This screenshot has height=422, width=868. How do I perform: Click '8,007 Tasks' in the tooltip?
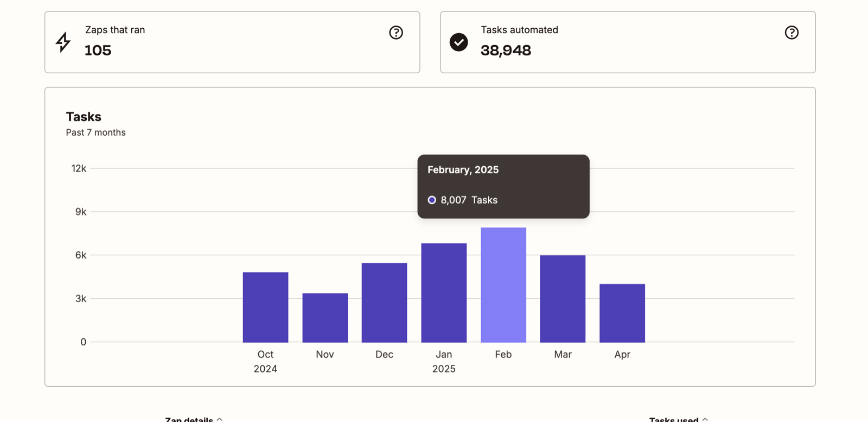469,200
